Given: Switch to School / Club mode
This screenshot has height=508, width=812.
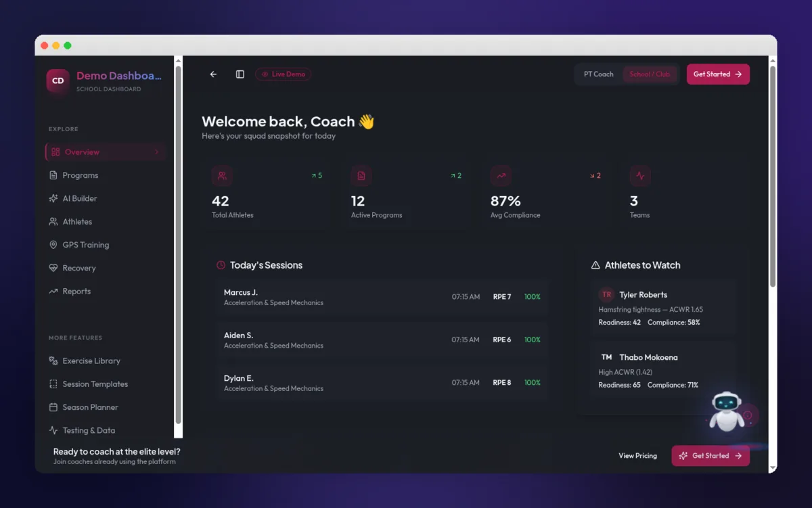Looking at the screenshot, I should pyautogui.click(x=650, y=74).
